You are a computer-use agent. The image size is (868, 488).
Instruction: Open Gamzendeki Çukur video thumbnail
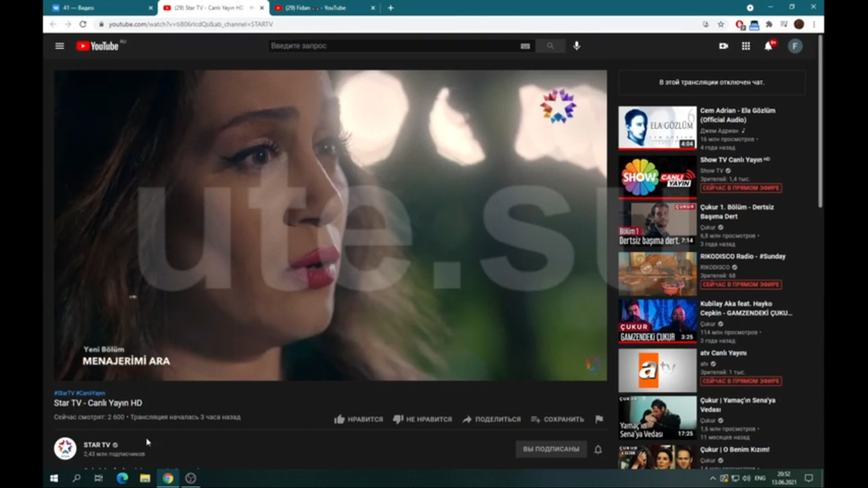pyautogui.click(x=657, y=322)
